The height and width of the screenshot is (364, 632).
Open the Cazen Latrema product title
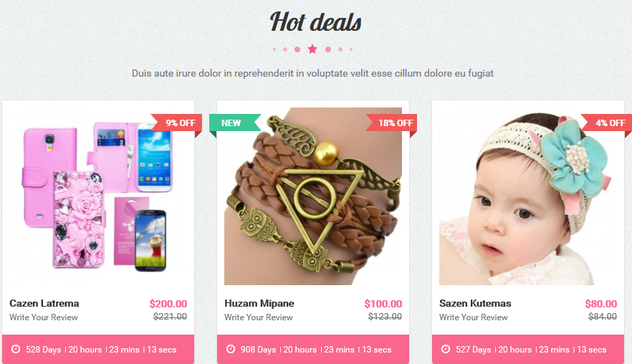[x=44, y=303]
